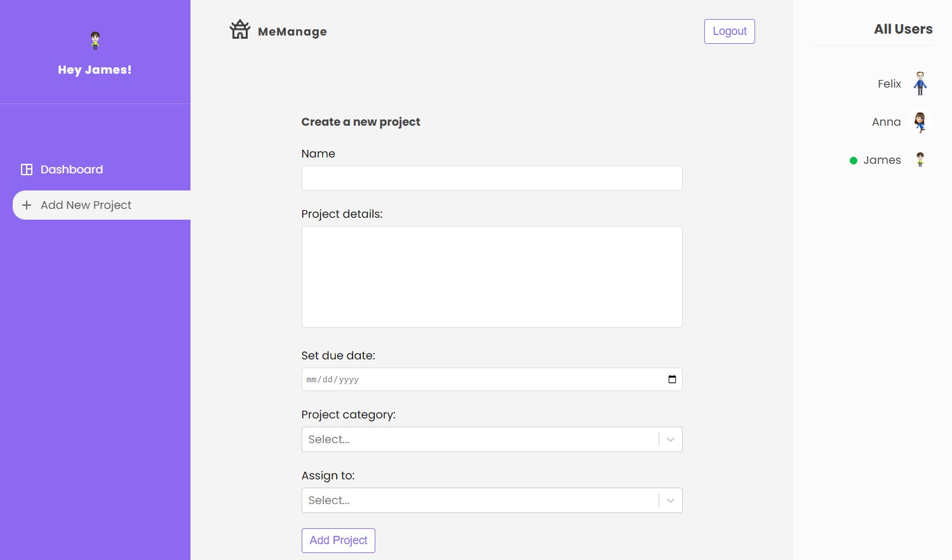952x560 pixels.
Task: Expand the chevron on Project category selector
Action: [x=670, y=439]
